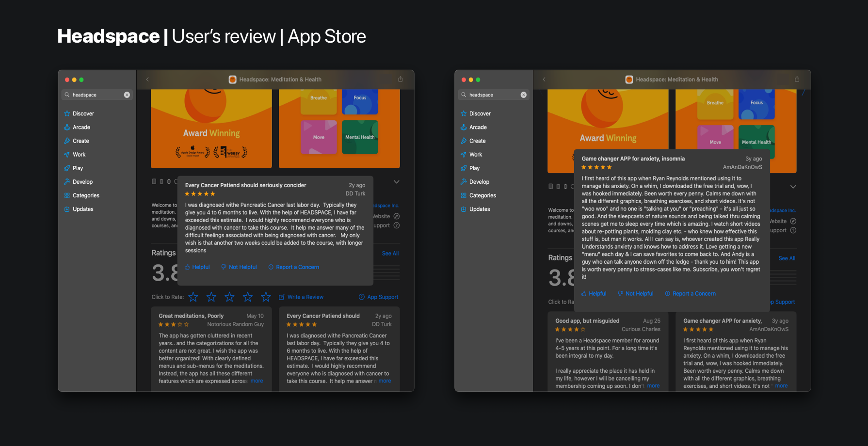Go back using the right window's chevron

point(544,79)
